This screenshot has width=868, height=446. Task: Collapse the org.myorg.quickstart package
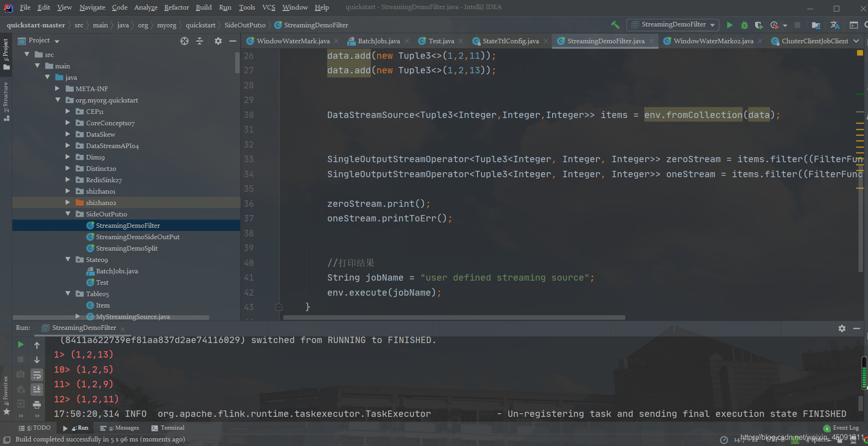pyautogui.click(x=57, y=100)
